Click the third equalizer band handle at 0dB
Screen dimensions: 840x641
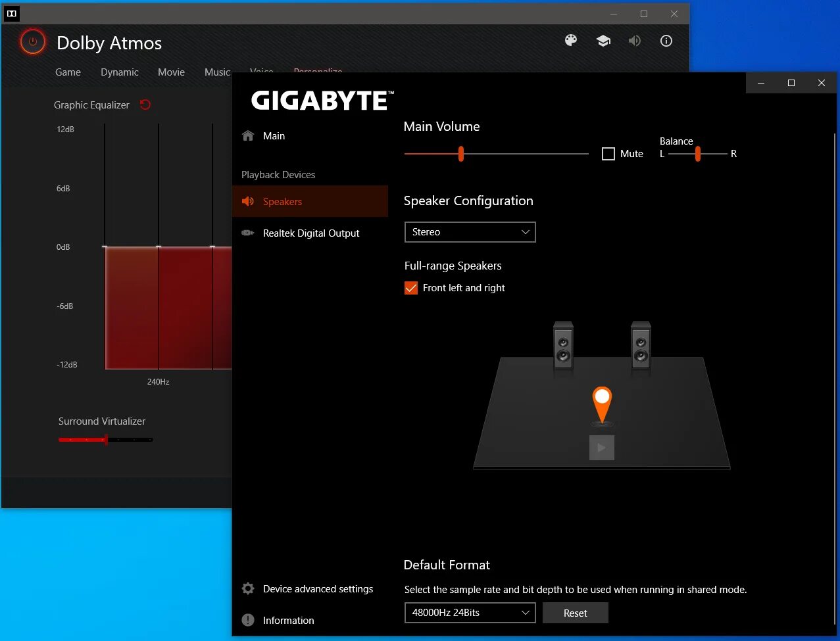tap(212, 247)
